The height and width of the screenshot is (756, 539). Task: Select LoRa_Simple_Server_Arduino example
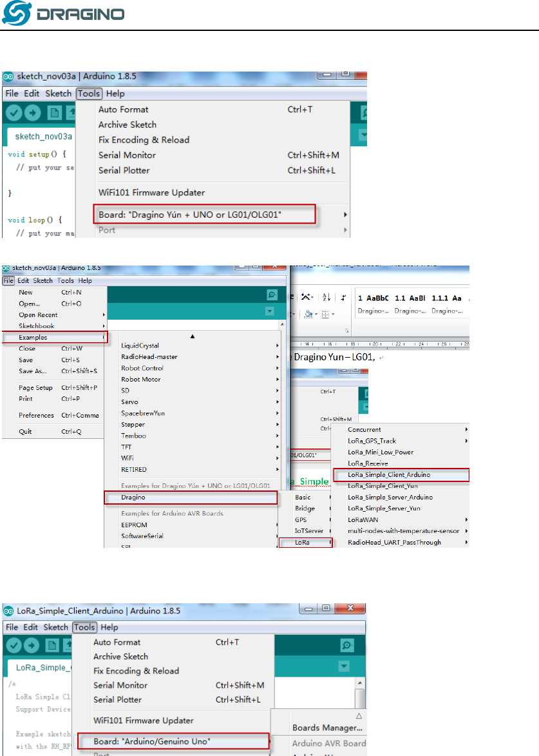point(390,497)
